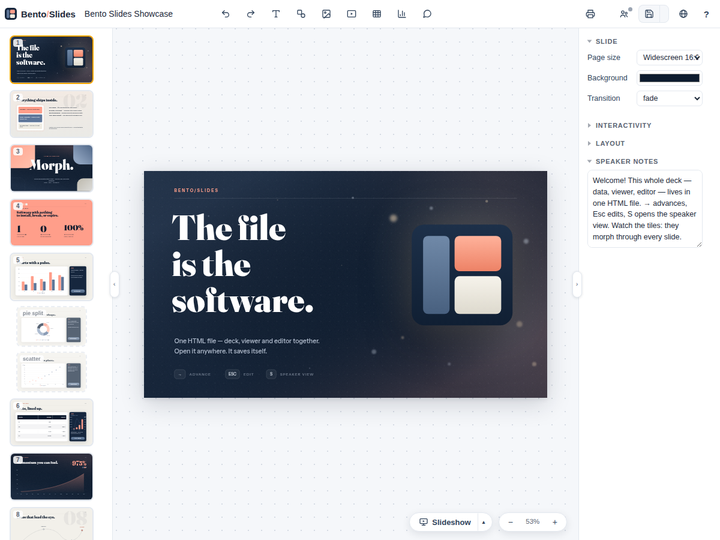Open comments with the speech bubble icon

click(x=427, y=14)
